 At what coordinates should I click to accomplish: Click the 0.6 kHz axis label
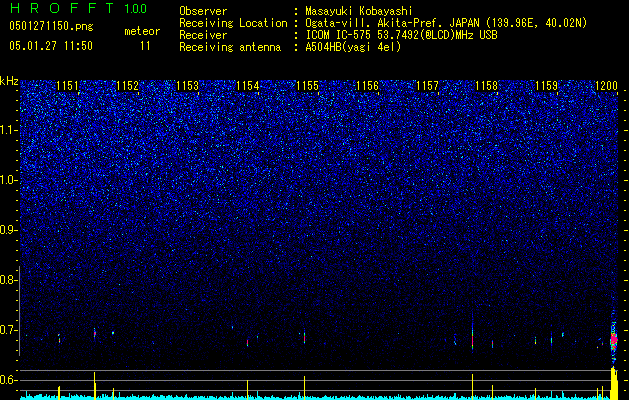(x=9, y=380)
